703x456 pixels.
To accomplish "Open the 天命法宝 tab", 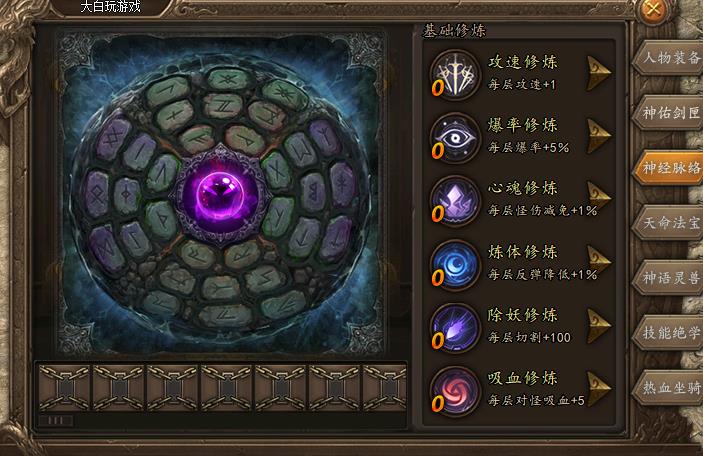I will (668, 223).
